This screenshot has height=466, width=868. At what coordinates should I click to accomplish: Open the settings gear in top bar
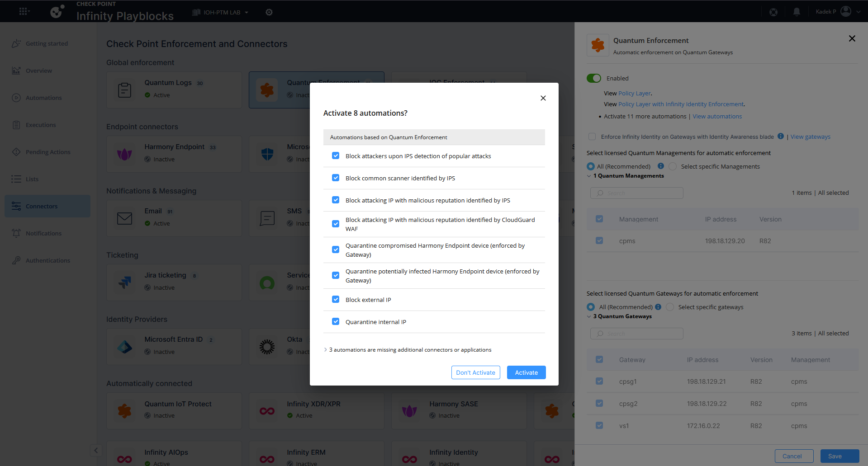point(269,12)
